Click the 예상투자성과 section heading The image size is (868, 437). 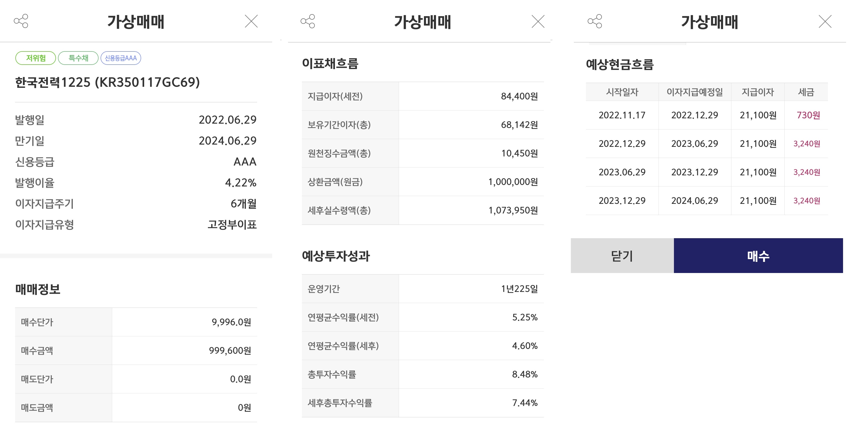point(336,256)
